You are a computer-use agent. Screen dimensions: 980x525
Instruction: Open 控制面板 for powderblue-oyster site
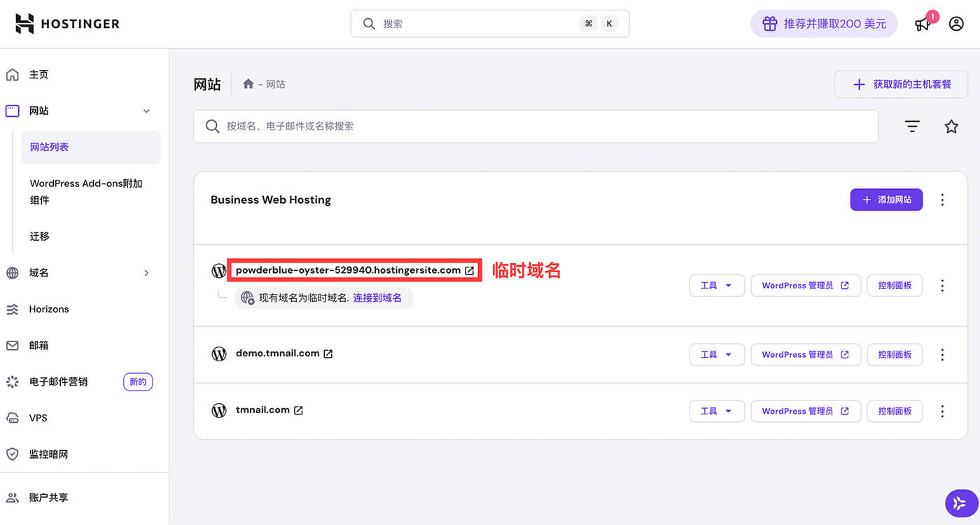pos(895,286)
